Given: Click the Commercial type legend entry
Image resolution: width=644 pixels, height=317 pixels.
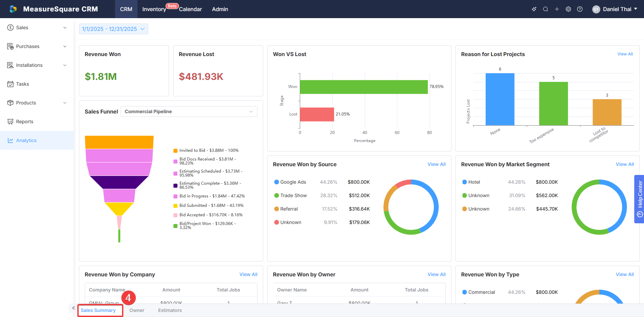Looking at the screenshot, I should 479,292.
